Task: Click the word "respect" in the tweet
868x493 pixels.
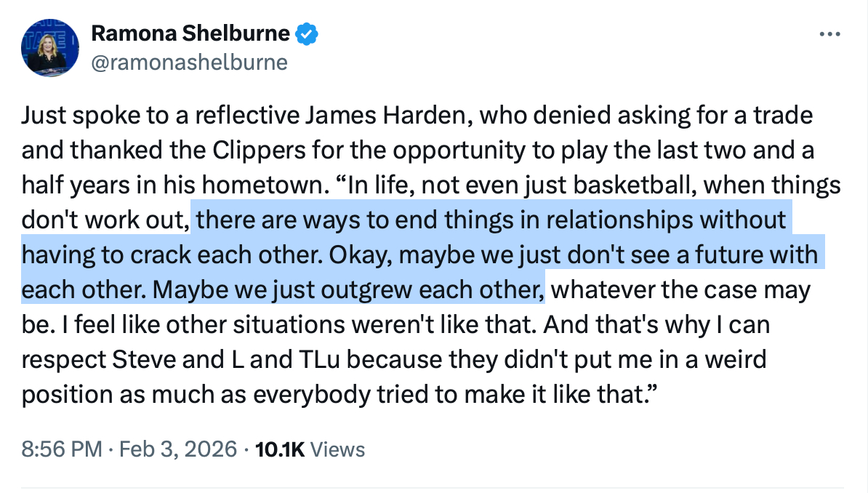Action: point(62,360)
